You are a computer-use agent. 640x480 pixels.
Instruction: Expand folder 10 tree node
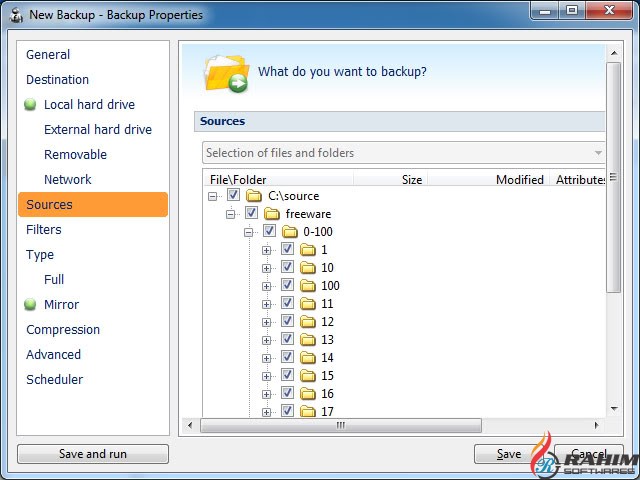click(x=267, y=268)
